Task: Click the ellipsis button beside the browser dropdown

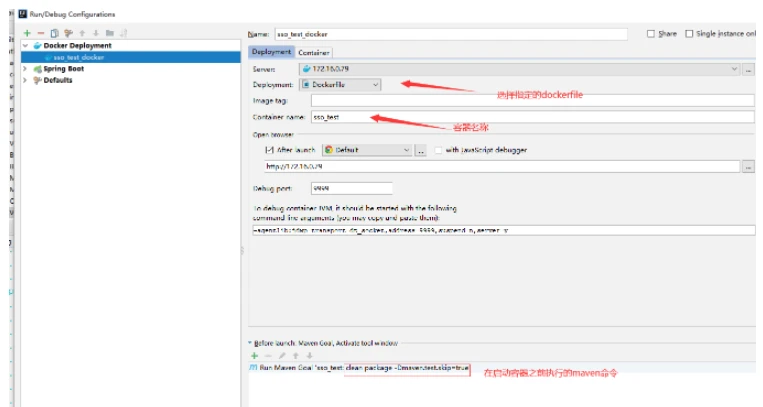Action: click(x=421, y=150)
